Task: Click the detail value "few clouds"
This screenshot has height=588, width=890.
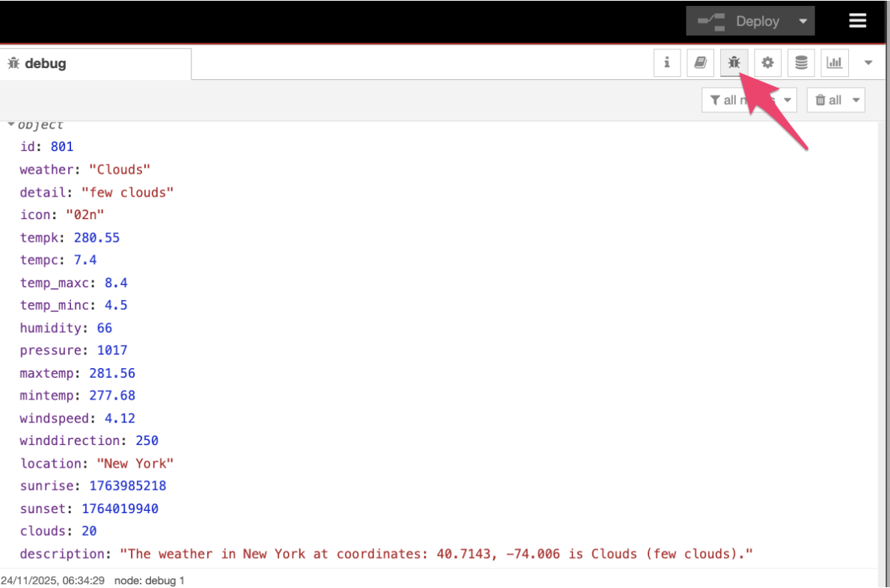Action: click(127, 192)
